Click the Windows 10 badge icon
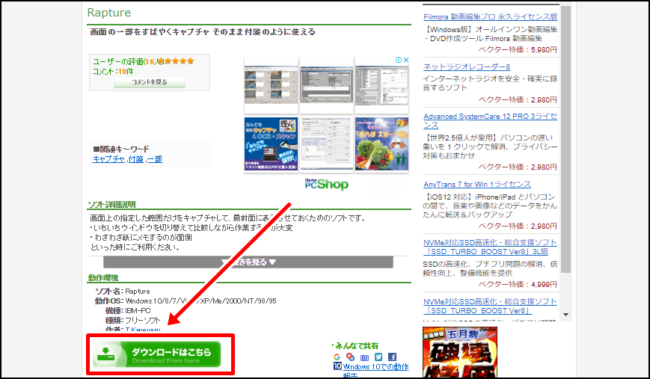Viewport: 650px width, 379px height. 337,366
